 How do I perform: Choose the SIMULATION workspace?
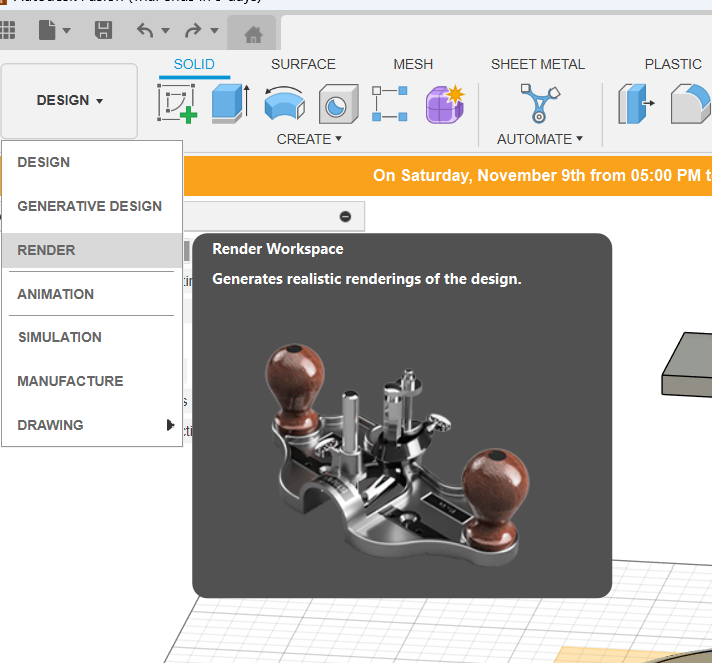click(92, 337)
